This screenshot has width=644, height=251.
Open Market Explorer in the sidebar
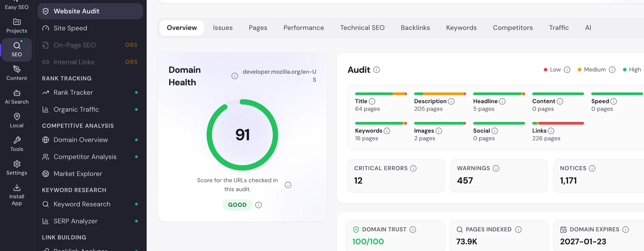(x=90, y=174)
